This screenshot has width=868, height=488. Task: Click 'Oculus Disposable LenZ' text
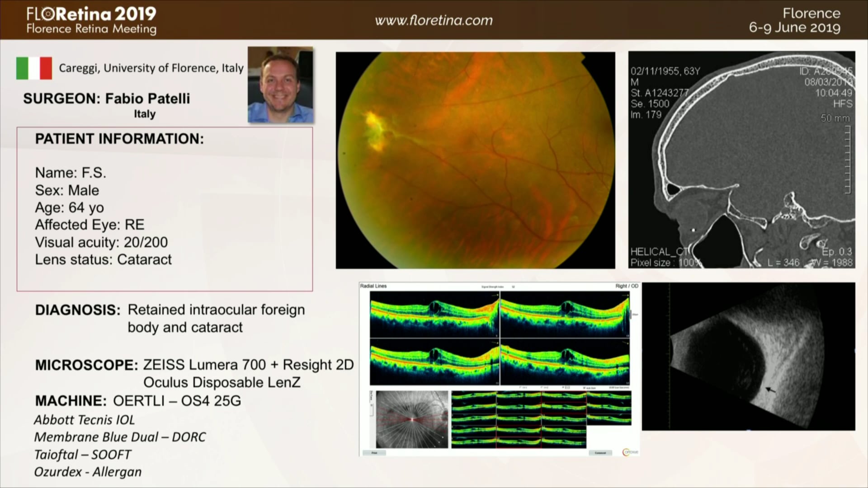tap(222, 382)
